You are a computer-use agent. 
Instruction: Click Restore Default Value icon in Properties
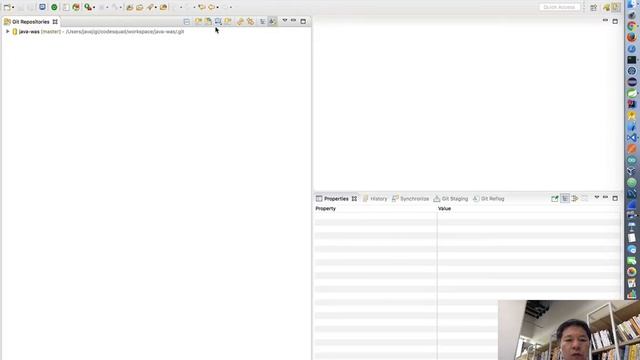(x=585, y=199)
